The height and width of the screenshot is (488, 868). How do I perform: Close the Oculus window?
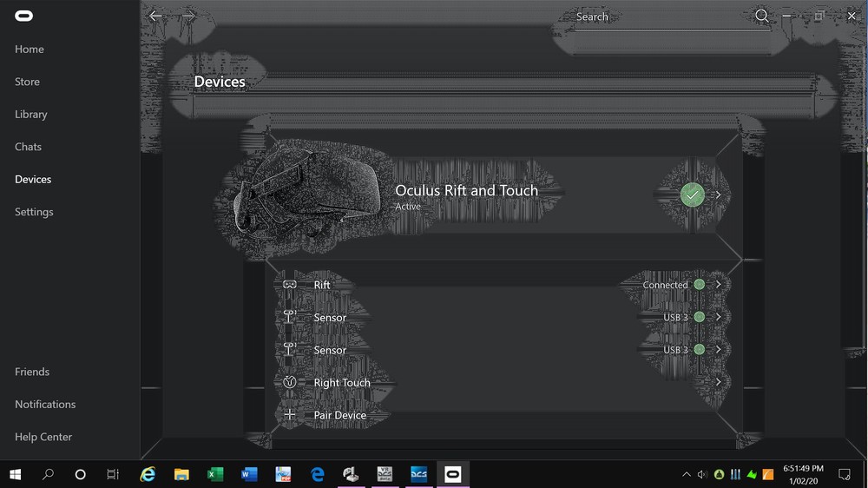click(x=852, y=16)
